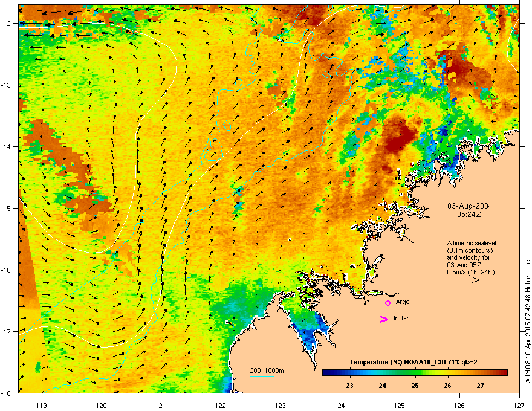
Task: Click the '05:24Z' time label
Action: point(469,215)
